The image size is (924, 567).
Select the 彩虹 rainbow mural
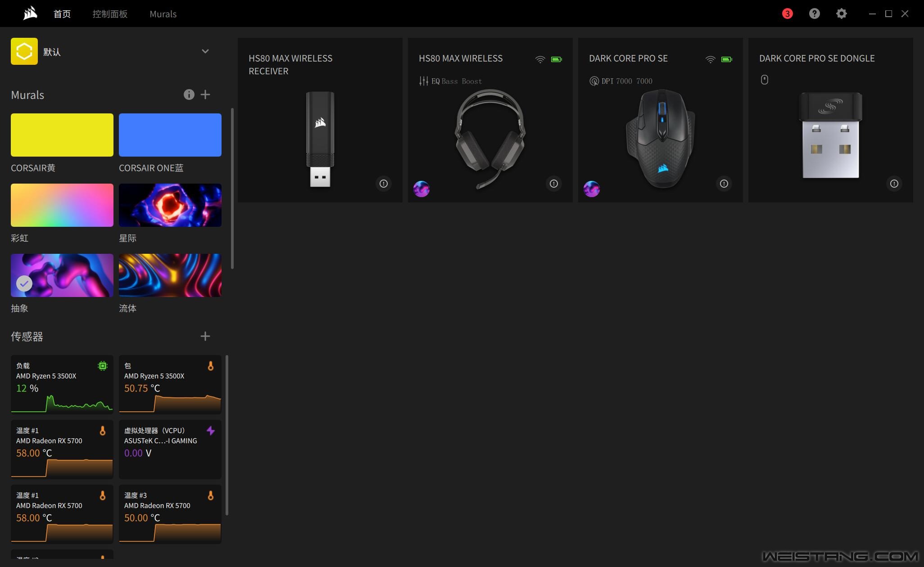(x=62, y=205)
